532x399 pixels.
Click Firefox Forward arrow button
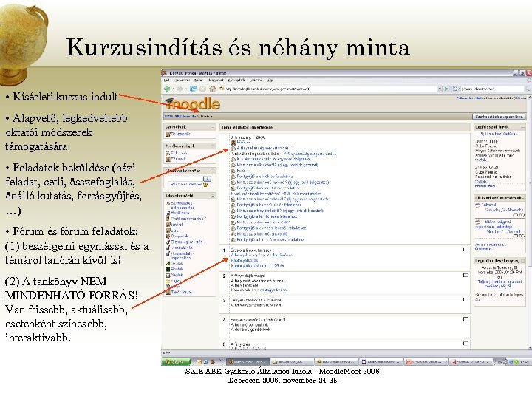click(x=179, y=89)
